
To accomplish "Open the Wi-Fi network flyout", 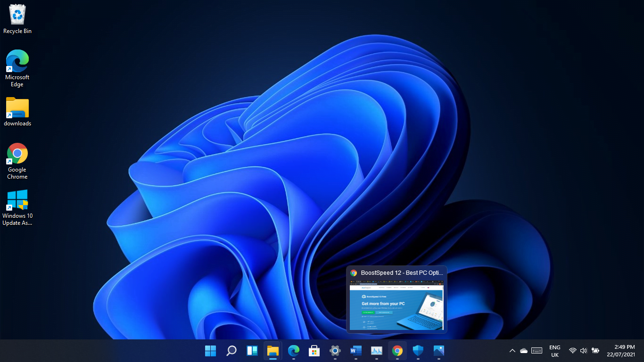I will 572,351.
